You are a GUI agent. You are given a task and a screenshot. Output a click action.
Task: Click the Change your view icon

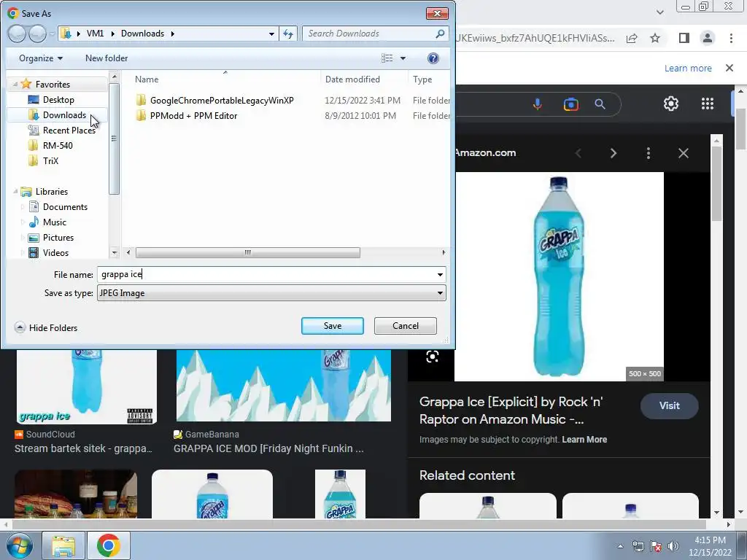[387, 58]
